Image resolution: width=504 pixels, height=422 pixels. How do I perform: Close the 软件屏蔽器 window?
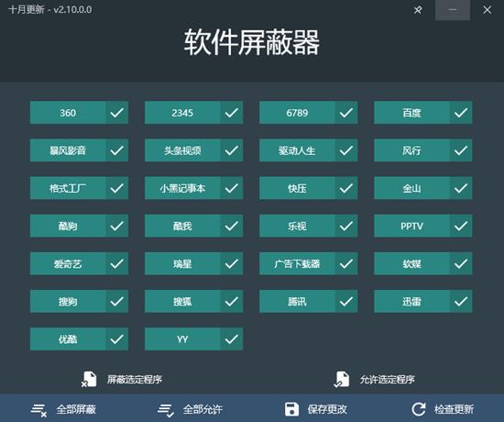tap(487, 10)
